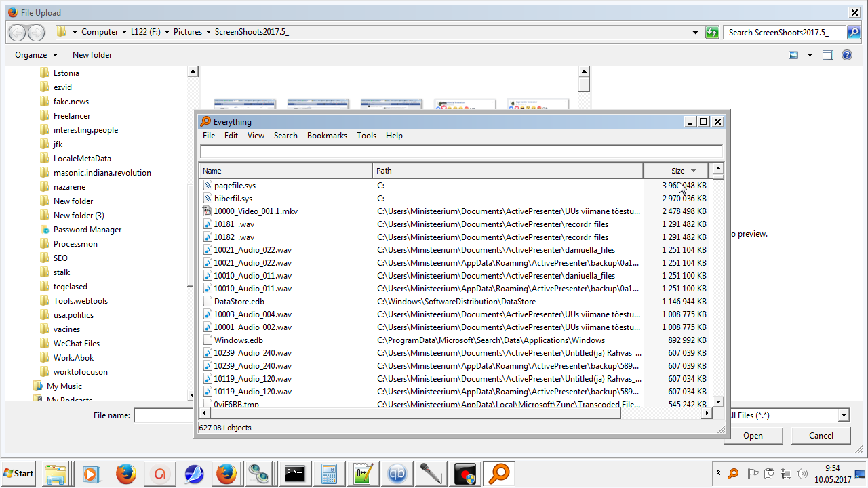Click the back navigation arrow in File Upload

[x=18, y=33]
